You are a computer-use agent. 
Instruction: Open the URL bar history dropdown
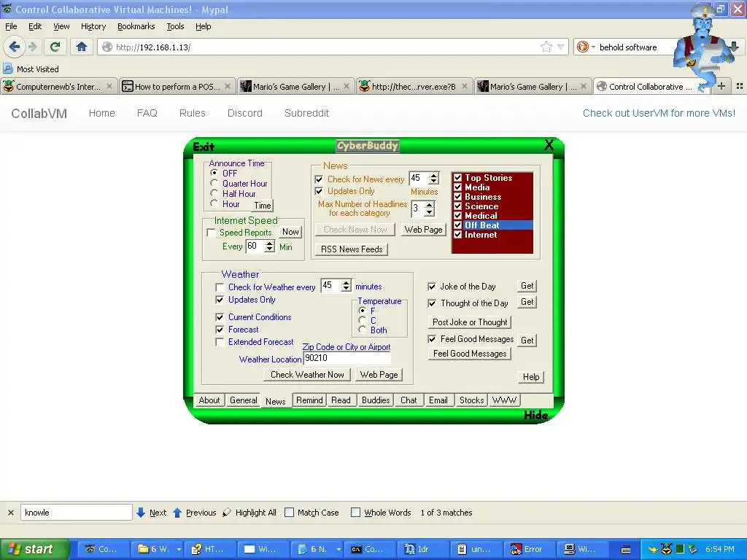click(561, 47)
